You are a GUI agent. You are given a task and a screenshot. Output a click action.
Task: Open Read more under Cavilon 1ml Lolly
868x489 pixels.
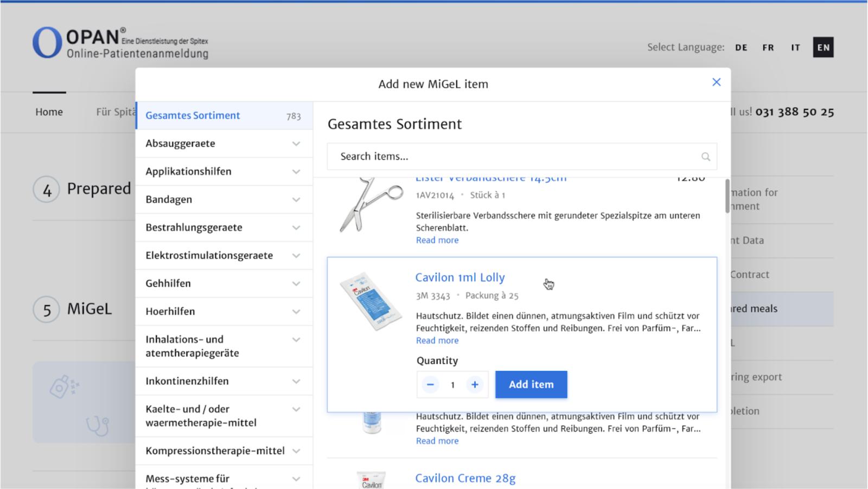(x=437, y=340)
